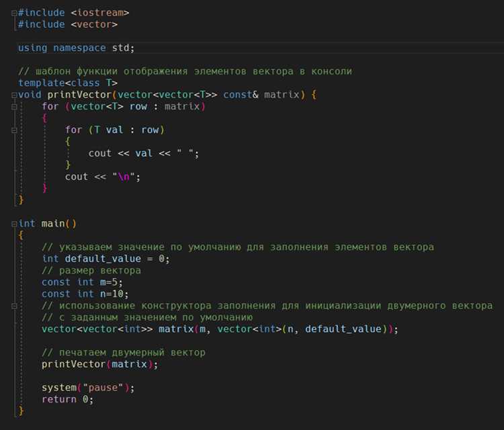Screen dimensions: 504x430
Task: Select the default_value variable declaration
Action: (x=106, y=259)
